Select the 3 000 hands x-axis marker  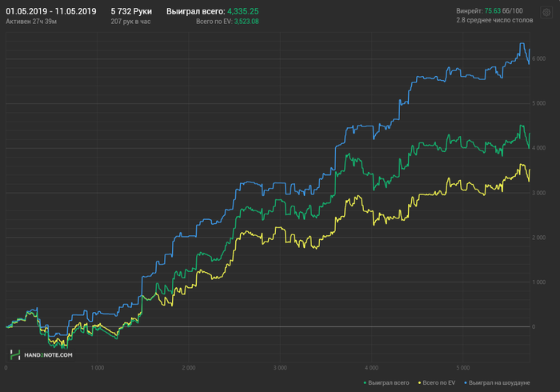[280, 368]
